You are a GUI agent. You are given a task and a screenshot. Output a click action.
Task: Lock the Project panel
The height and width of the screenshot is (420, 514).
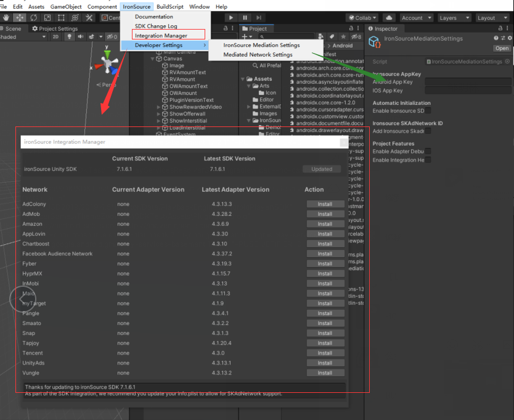point(351,28)
